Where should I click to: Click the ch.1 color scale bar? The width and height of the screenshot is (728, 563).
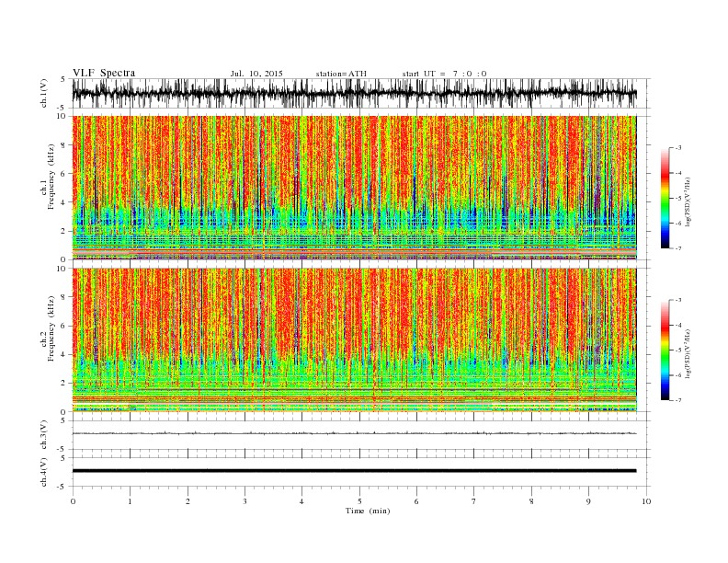(x=665, y=198)
